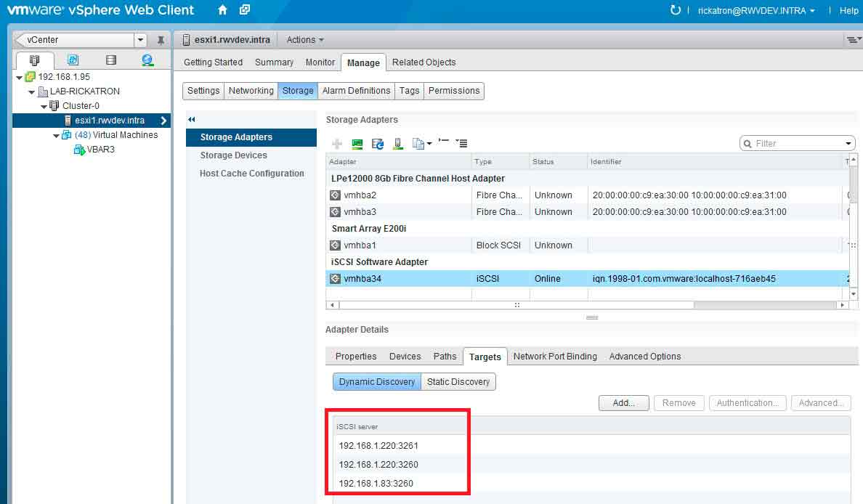The height and width of the screenshot is (504, 863).
Task: Open Network Port Binding tab
Action: [555, 357]
